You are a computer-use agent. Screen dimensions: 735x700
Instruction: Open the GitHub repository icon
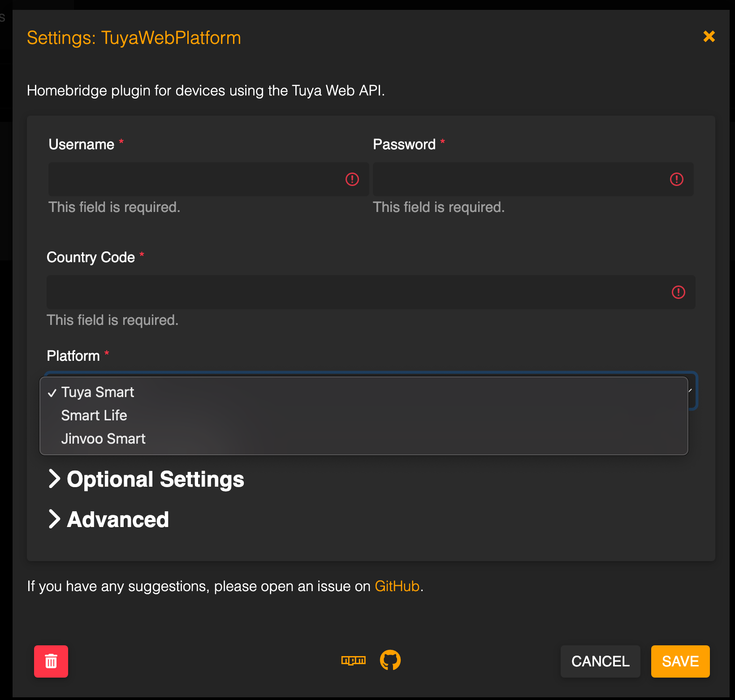[x=390, y=660]
